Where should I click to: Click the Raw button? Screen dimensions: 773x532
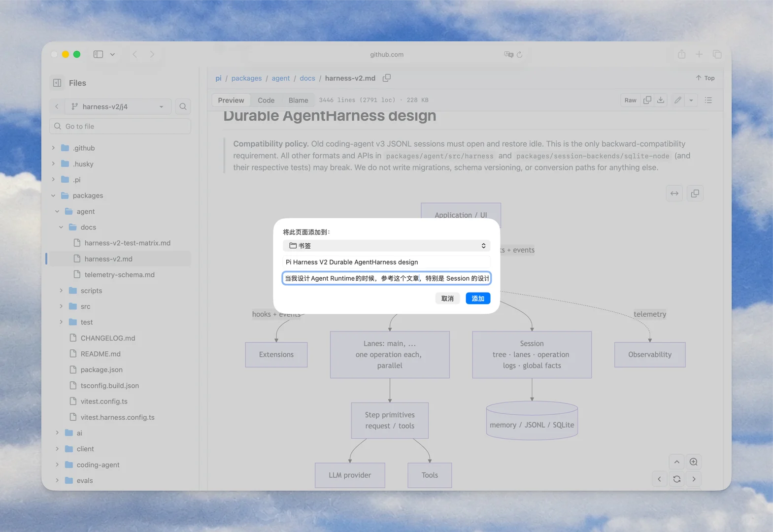pos(630,100)
